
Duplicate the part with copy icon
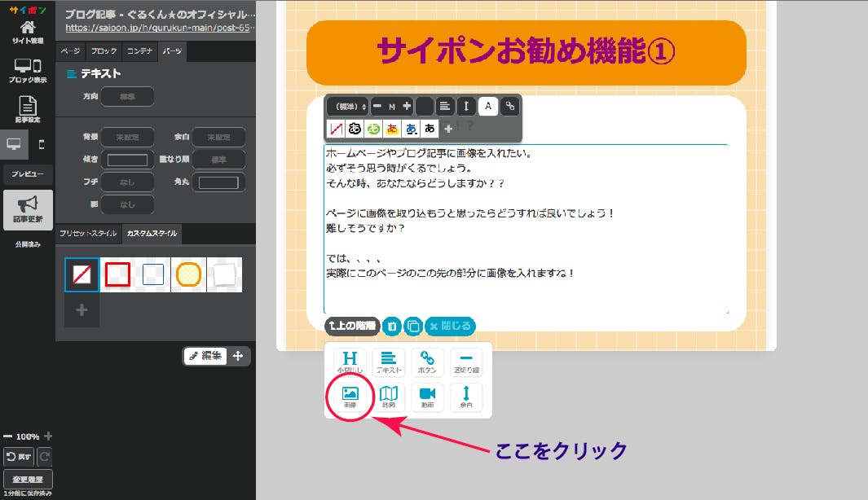click(x=413, y=326)
